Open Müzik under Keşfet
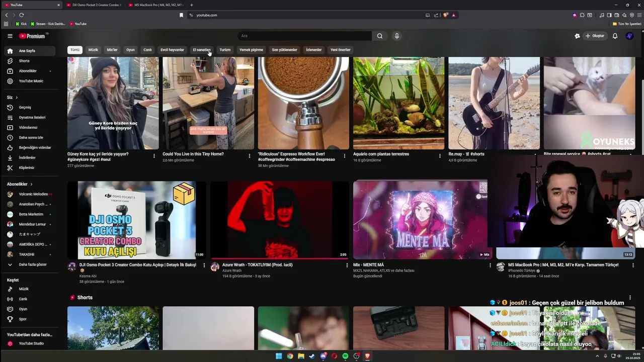Viewport: 644px width, 362px height. 30,289
